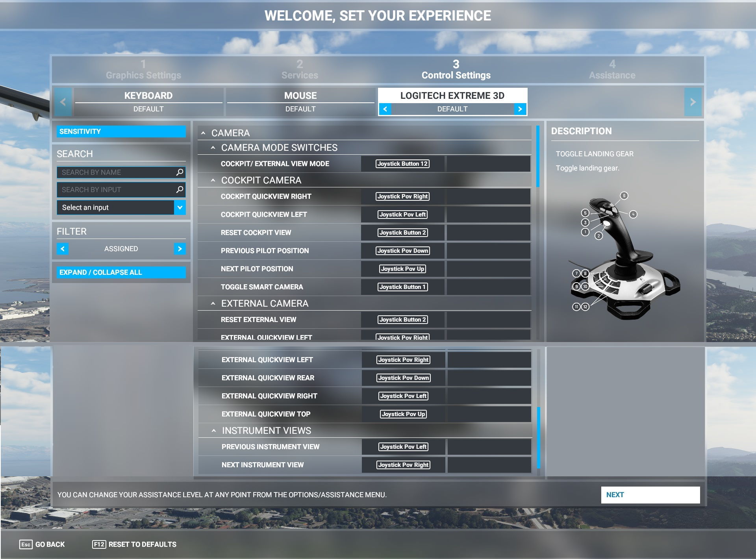Screen dimensions: 756x559
Task: Click joystick diagram button label 2
Action: click(598, 236)
